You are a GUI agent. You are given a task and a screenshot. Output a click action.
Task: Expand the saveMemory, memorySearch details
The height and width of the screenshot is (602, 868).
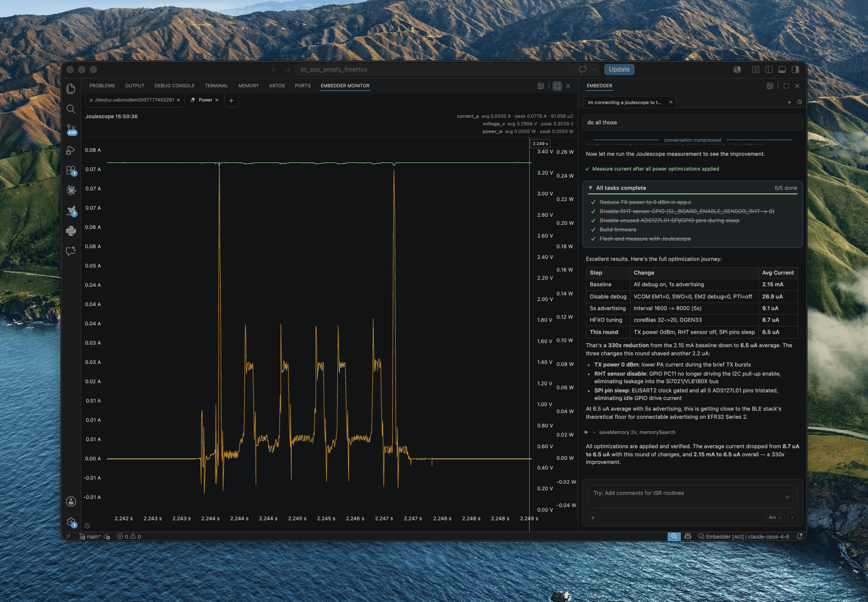point(586,432)
